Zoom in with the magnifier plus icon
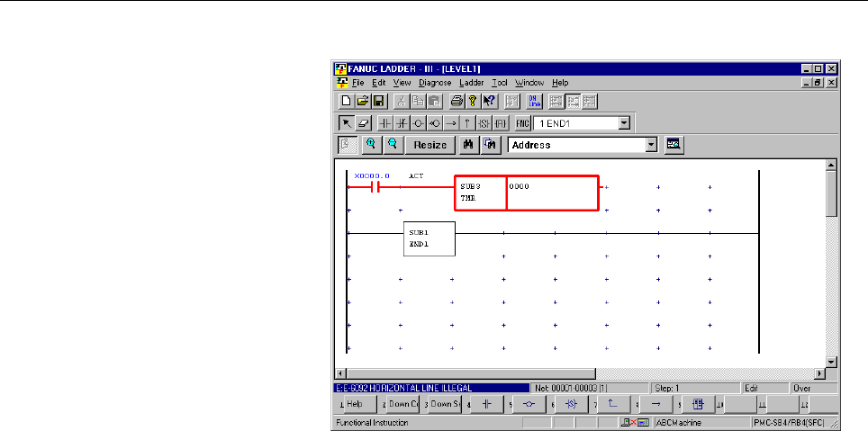Image resolution: width=868 pixels, height=431 pixels. (372, 144)
